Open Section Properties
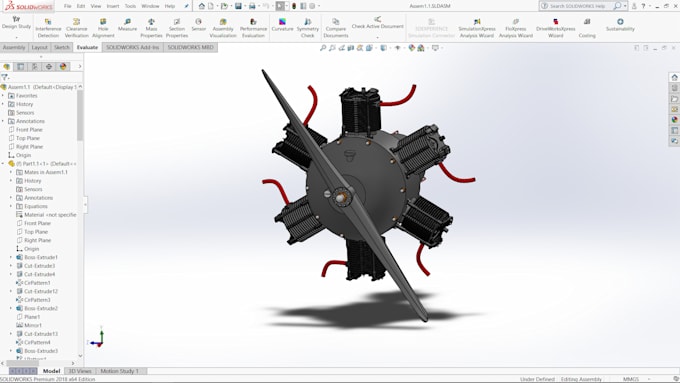 click(177, 28)
